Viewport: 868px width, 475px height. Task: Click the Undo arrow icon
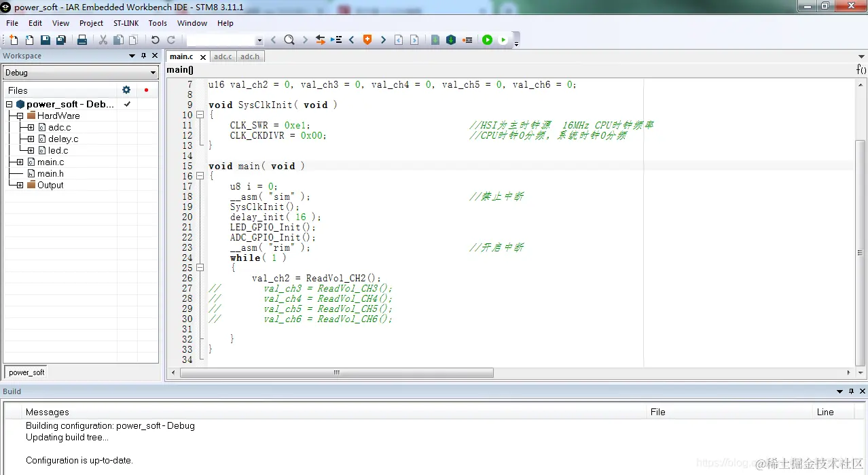(x=156, y=40)
